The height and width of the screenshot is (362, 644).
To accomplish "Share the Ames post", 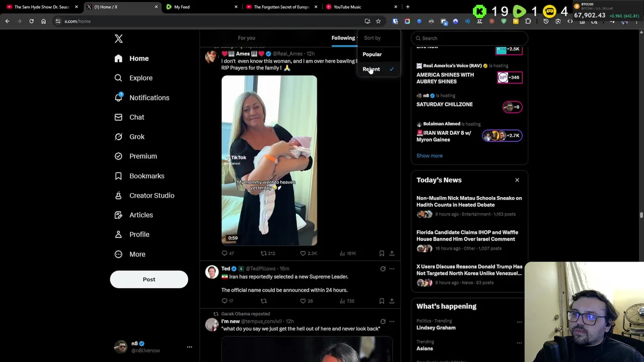I will [x=392, y=253].
